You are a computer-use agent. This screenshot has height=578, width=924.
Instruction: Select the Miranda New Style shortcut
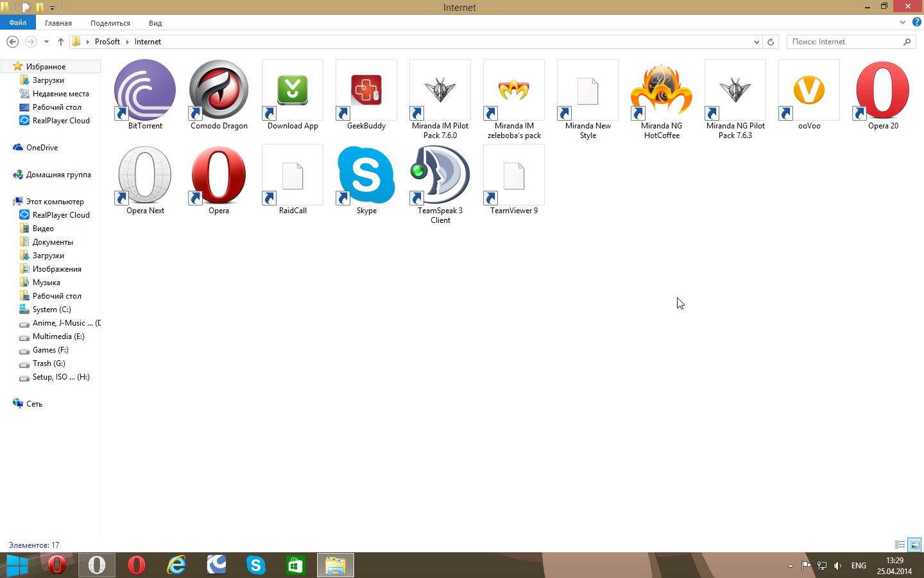point(588,90)
